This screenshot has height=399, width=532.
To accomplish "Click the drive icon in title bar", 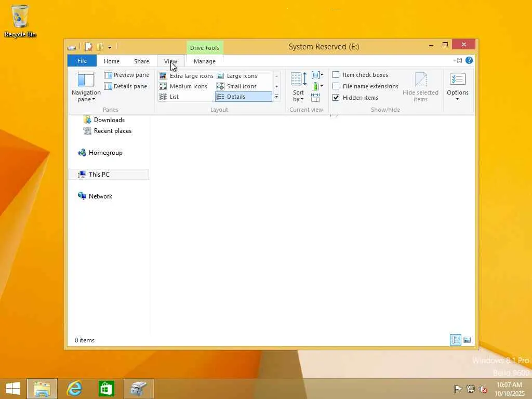I will click(x=72, y=47).
